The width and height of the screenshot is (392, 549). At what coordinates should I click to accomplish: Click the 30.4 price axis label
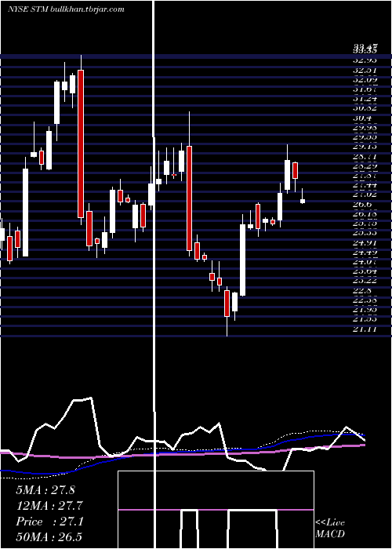pos(361,118)
